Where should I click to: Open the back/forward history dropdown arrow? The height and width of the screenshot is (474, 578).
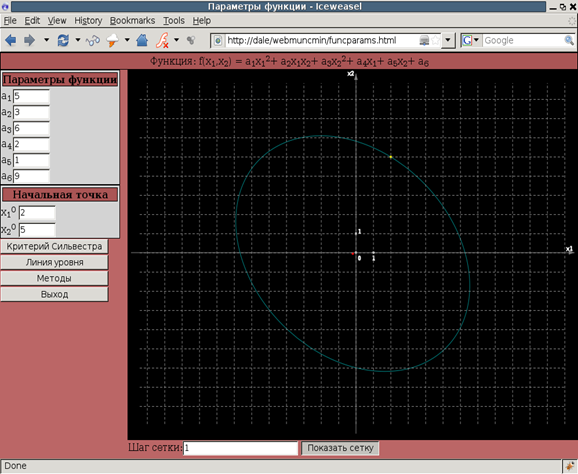46,40
